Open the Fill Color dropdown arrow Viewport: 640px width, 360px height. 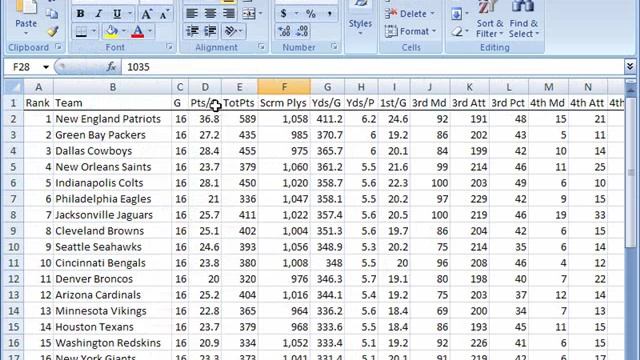point(123,31)
